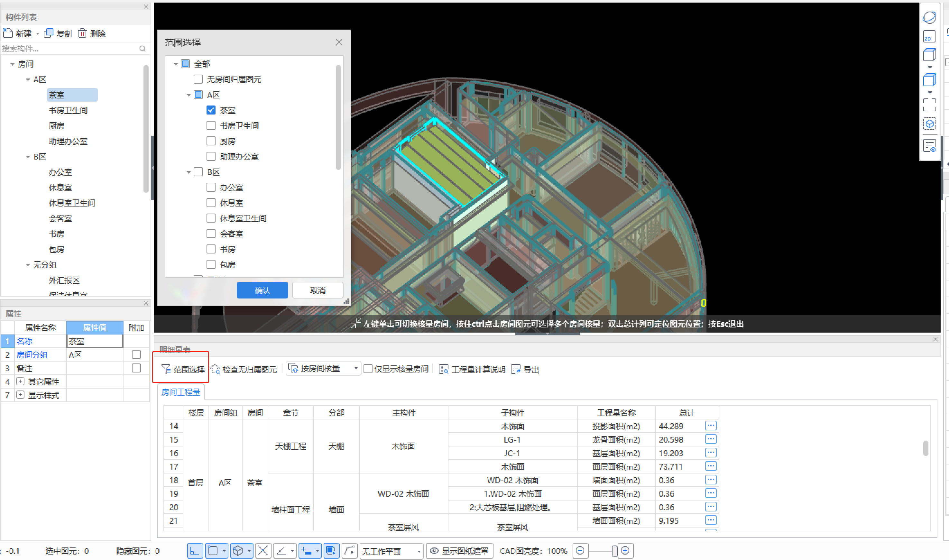Click the full-screen zoom extents icon
949x560 pixels.
pos(929,105)
